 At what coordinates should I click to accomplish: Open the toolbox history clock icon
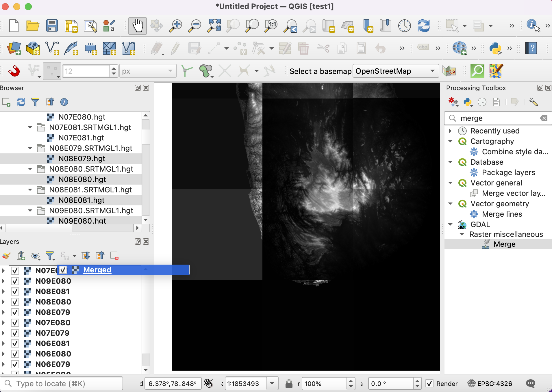click(482, 102)
